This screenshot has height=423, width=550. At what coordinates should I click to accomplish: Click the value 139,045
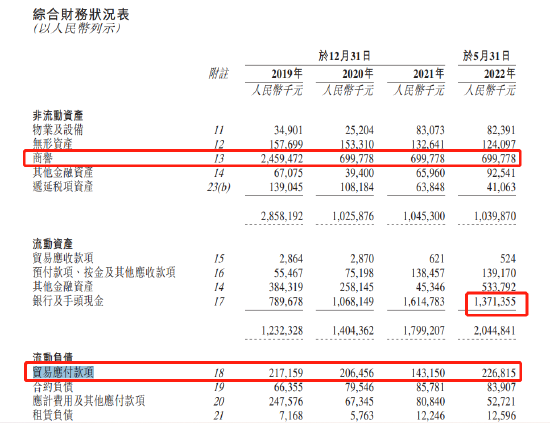(286, 187)
